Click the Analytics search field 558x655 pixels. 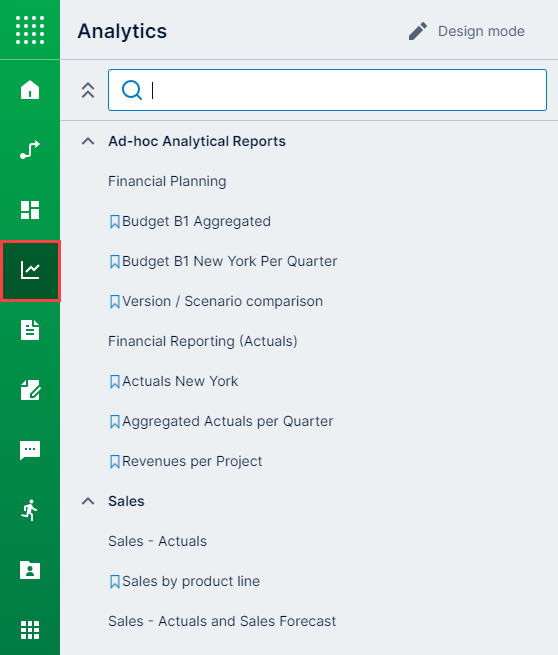[x=327, y=90]
